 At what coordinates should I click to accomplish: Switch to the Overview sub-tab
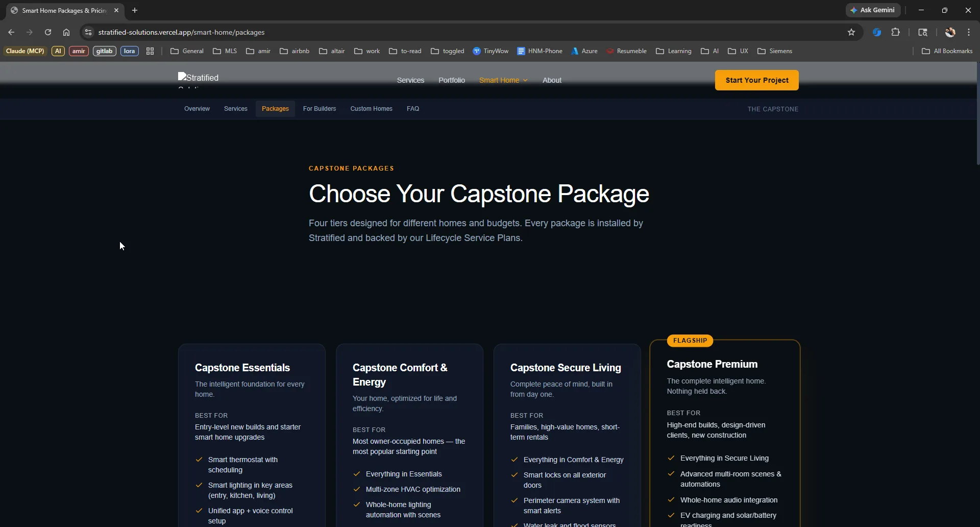(x=197, y=109)
